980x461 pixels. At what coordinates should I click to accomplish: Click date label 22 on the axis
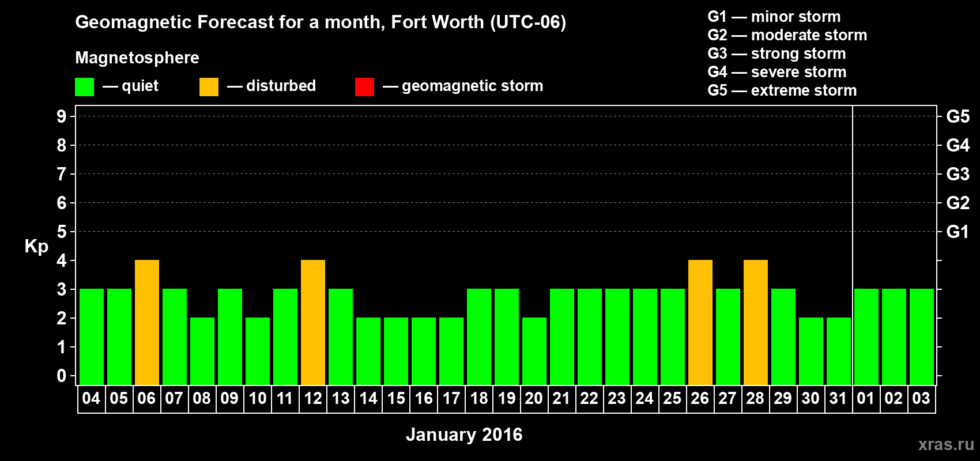click(x=589, y=399)
